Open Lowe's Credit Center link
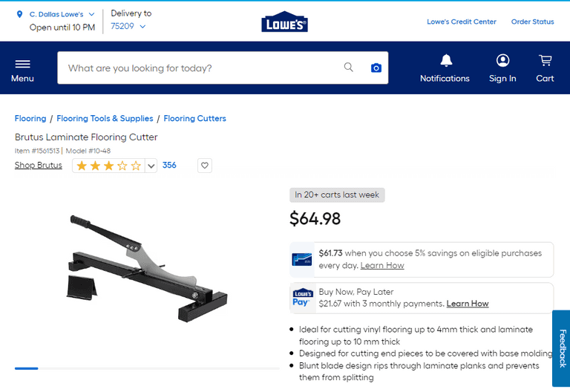Screen dimensions: 570x392 point(461,22)
